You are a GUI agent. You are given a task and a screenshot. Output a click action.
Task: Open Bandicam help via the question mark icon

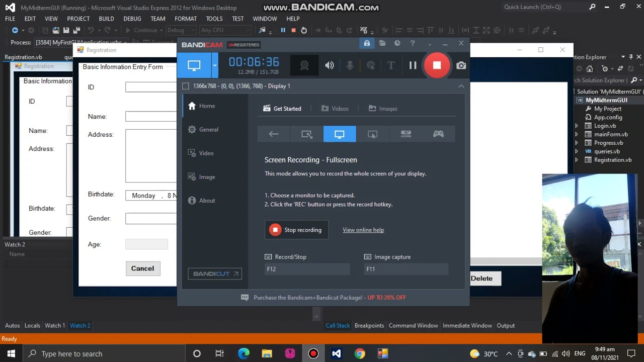click(x=413, y=44)
